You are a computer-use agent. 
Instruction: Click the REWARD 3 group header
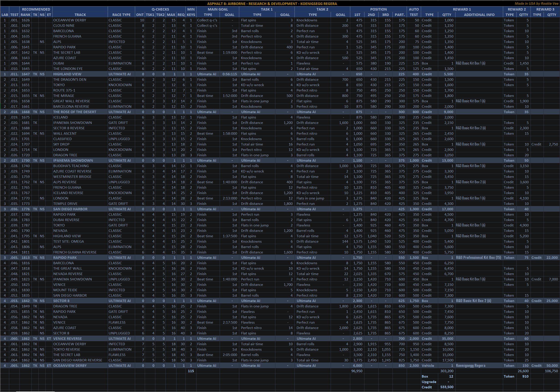tap(545, 9)
